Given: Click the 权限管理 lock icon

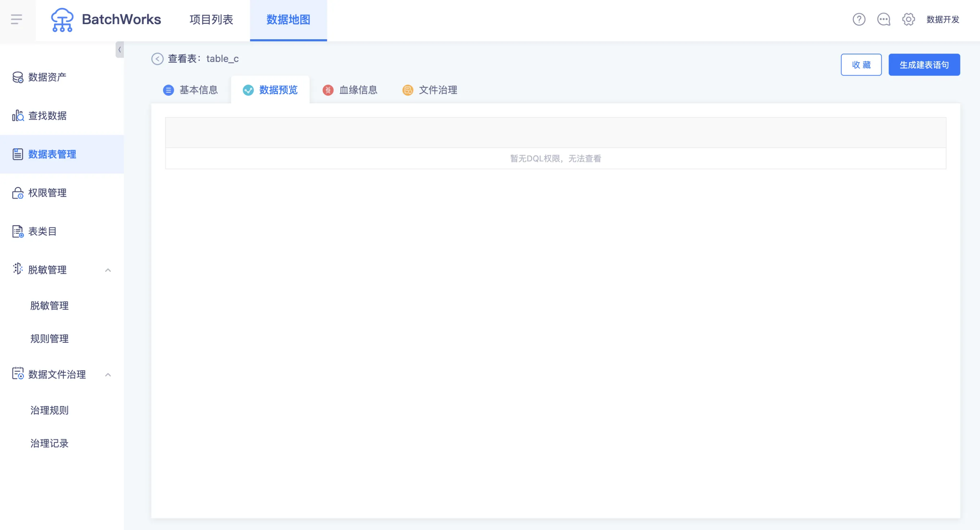Looking at the screenshot, I should pyautogui.click(x=18, y=193).
